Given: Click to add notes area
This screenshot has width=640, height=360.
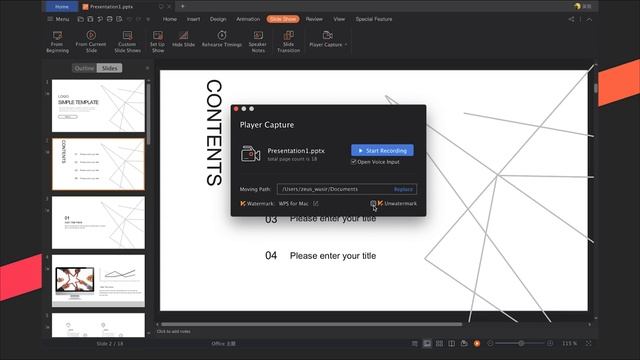Looking at the screenshot, I should (173, 331).
